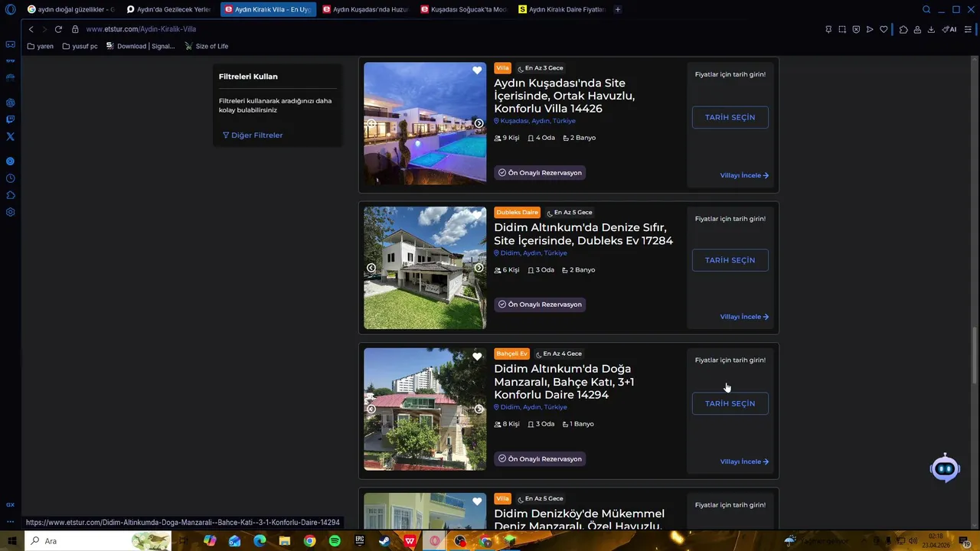The width and height of the screenshot is (980, 551).
Task: Open the yusuf pc bookmarks folder
Action: coord(80,46)
